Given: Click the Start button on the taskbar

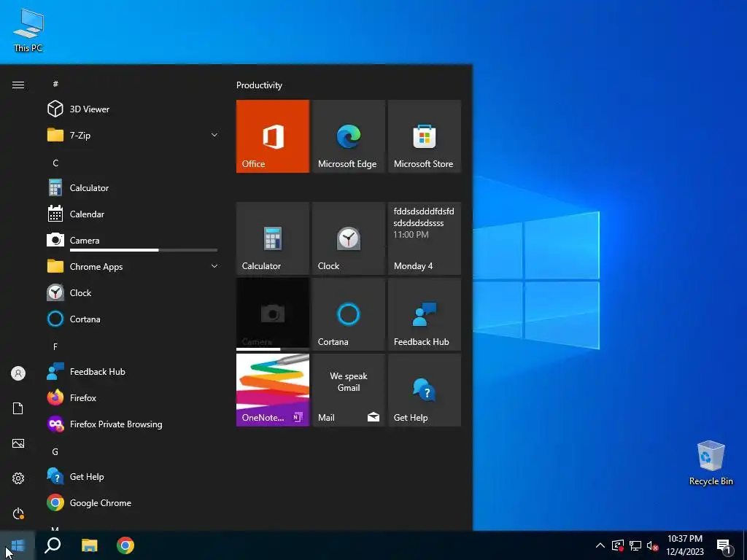Looking at the screenshot, I should click(x=18, y=545).
